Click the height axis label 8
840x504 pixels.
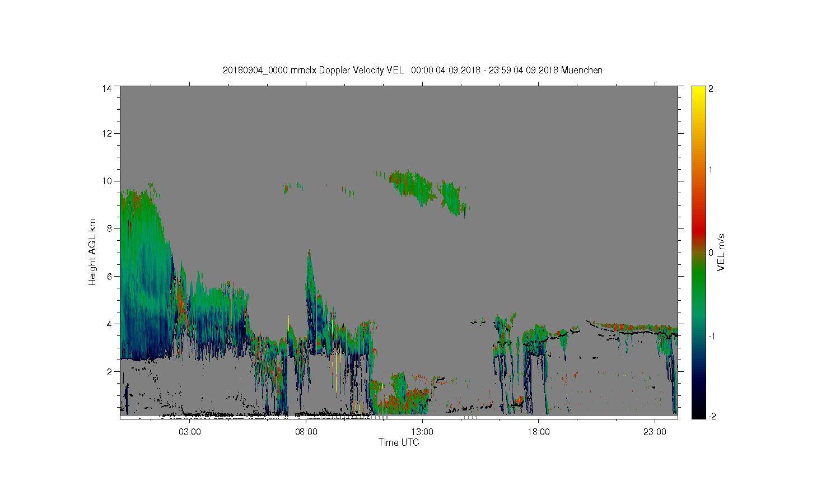[x=109, y=228]
